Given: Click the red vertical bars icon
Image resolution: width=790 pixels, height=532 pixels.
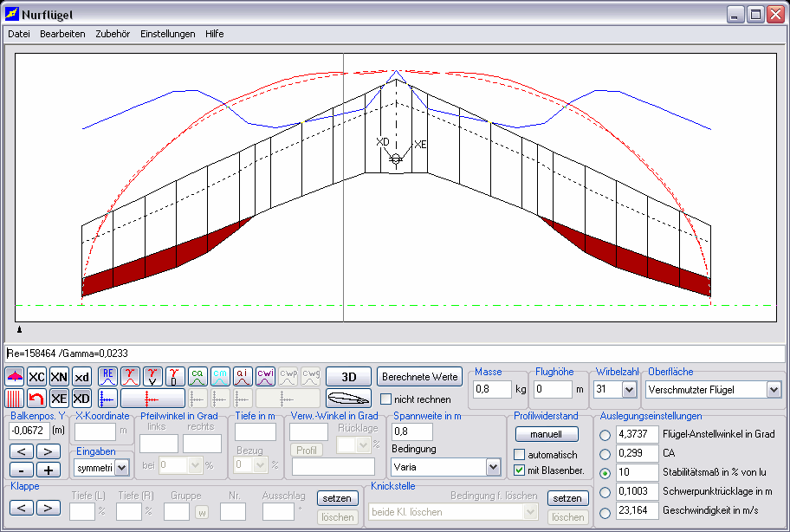Looking at the screenshot, I should (15, 399).
